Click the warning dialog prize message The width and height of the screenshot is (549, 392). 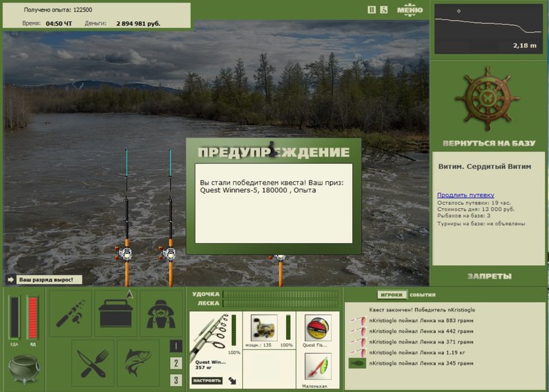click(x=271, y=186)
